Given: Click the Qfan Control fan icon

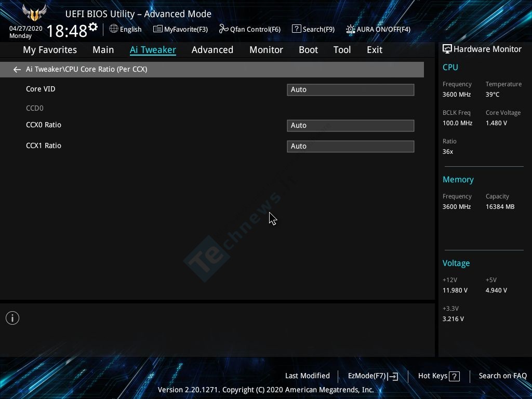Looking at the screenshot, I should pyautogui.click(x=223, y=29).
